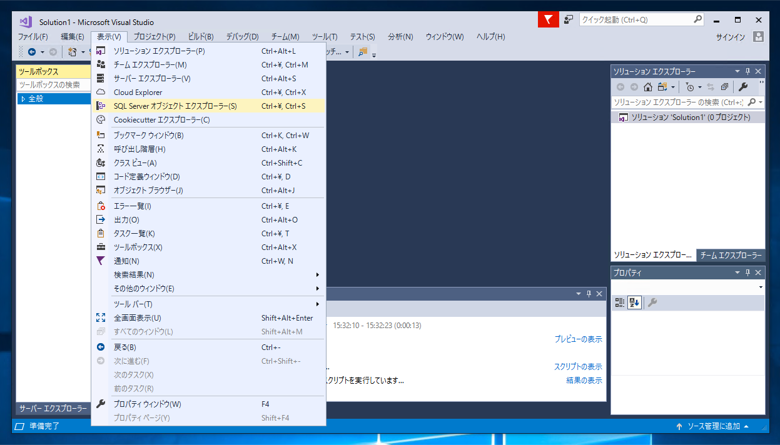The height and width of the screenshot is (445, 780).
Task: Open the プロジェクト(P) menu
Action: click(154, 37)
